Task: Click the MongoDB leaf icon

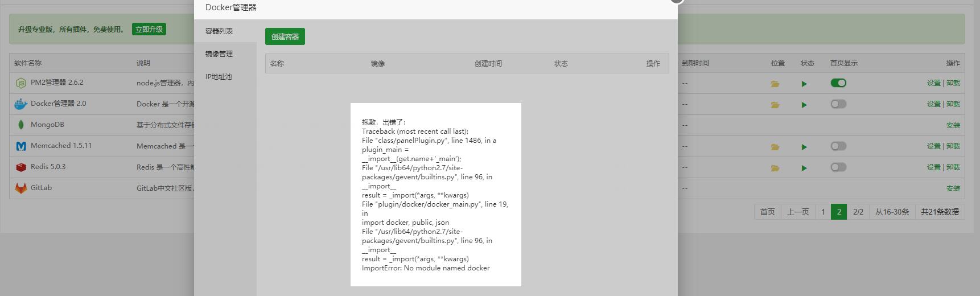Action: 21,125
